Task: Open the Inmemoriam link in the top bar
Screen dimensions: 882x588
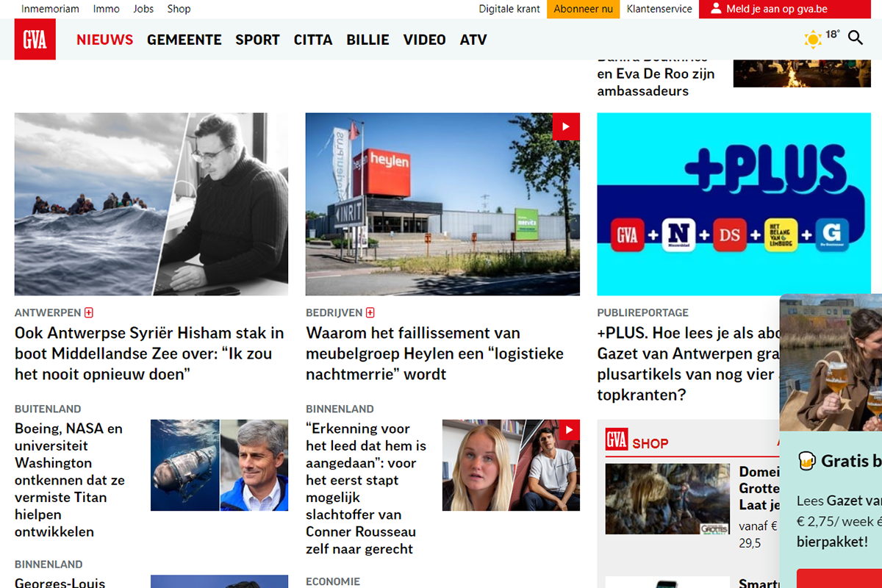Action: 51,9
